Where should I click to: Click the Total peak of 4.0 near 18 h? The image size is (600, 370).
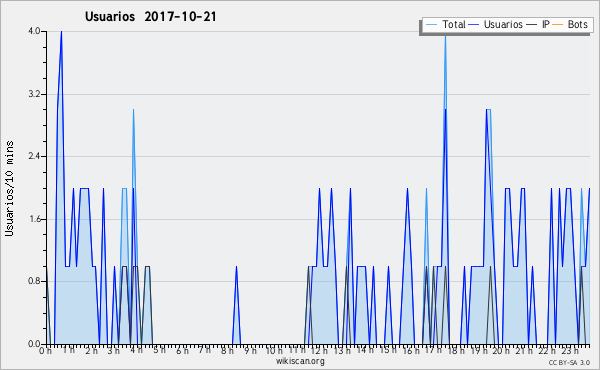click(x=445, y=37)
